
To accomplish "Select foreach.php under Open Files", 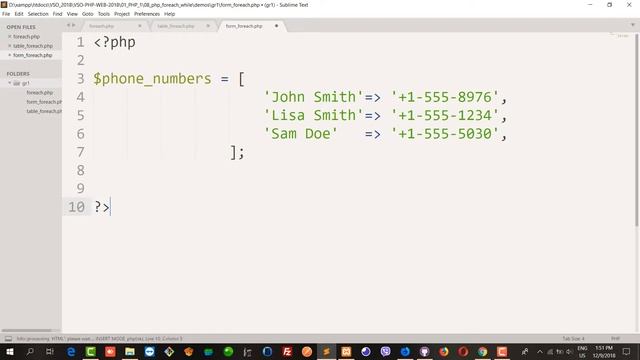I will point(27,36).
